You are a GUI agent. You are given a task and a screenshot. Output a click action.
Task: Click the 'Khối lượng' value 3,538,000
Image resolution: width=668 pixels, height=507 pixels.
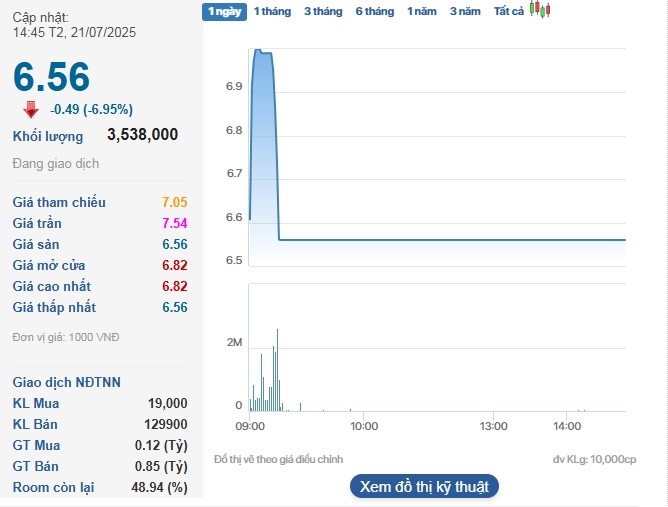[142, 135]
